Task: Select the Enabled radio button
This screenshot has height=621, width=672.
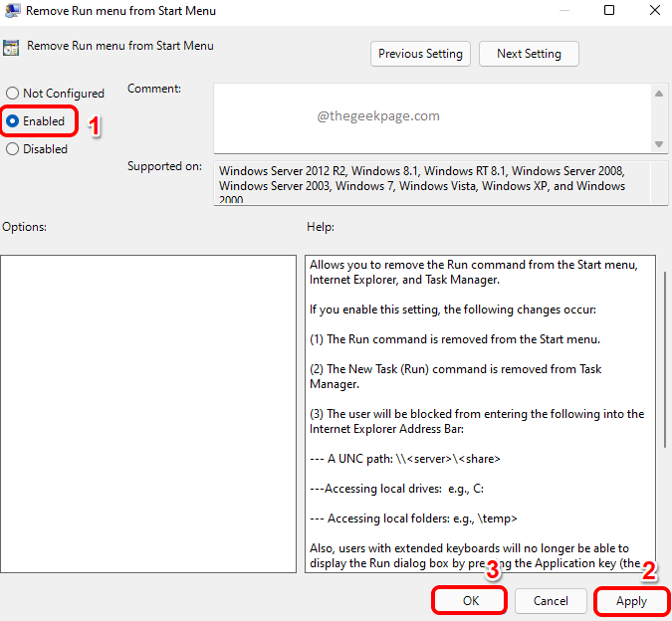Action: 13,121
